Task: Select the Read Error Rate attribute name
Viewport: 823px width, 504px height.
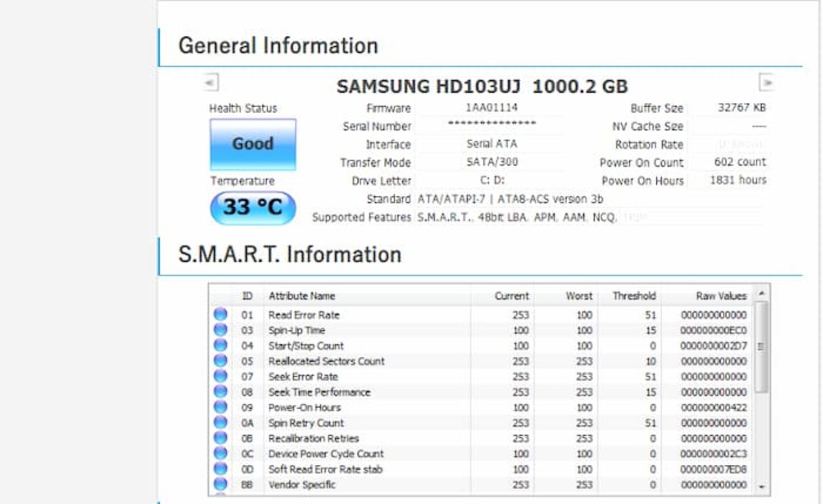Action: 304,315
